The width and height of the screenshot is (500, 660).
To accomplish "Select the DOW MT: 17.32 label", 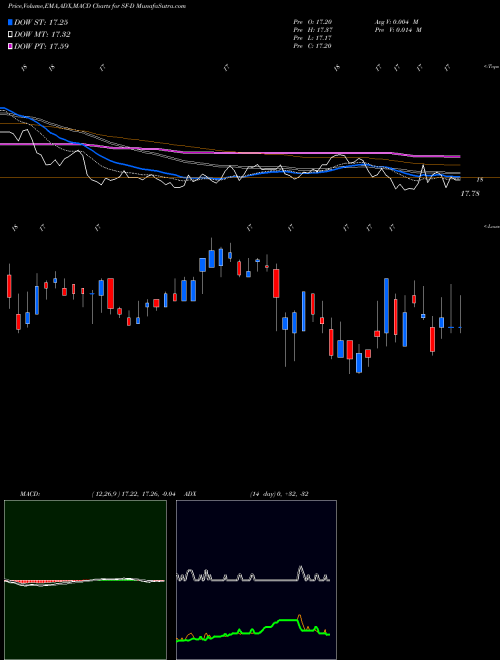I will (42, 35).
